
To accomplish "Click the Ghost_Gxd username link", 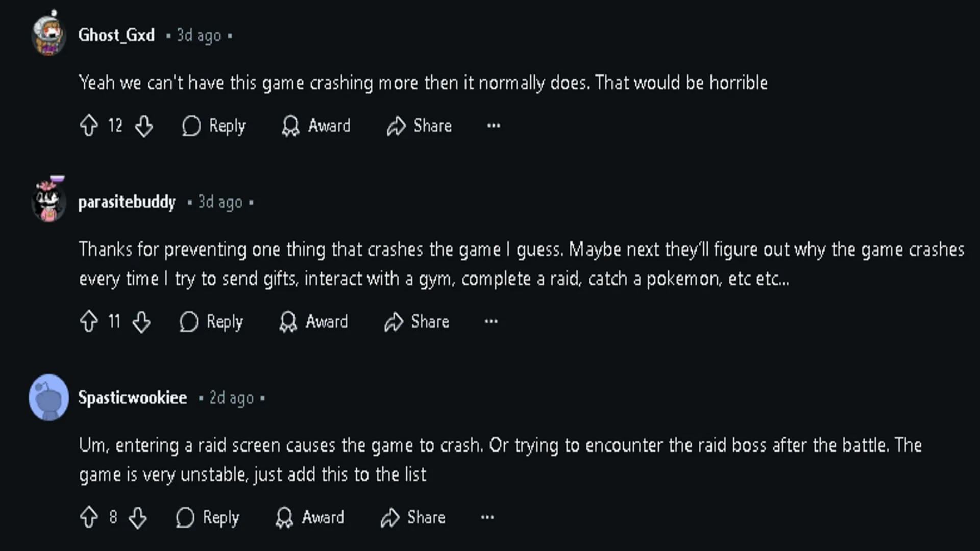I will tap(116, 35).
